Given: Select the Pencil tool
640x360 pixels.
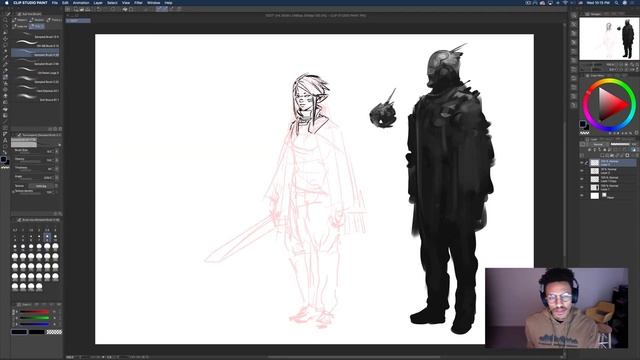Looking at the screenshot, I should tap(5, 70).
